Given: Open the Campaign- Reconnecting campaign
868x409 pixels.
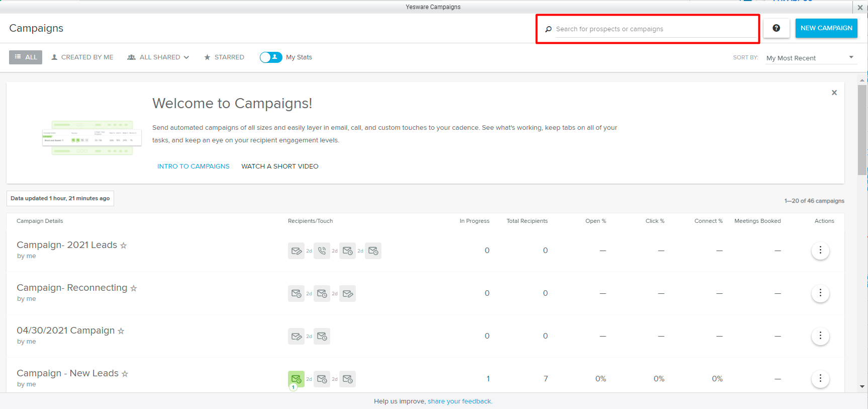Looking at the screenshot, I should [x=72, y=288].
